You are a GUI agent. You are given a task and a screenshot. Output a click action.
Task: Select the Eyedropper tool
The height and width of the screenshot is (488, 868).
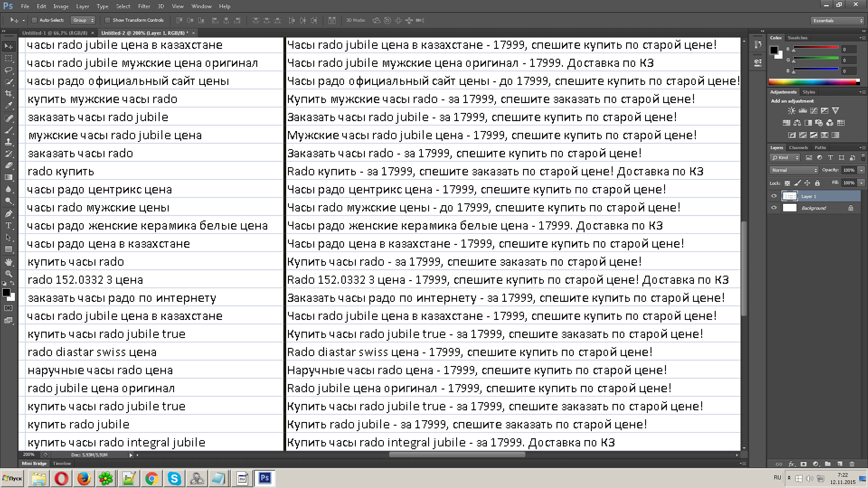coord(9,105)
